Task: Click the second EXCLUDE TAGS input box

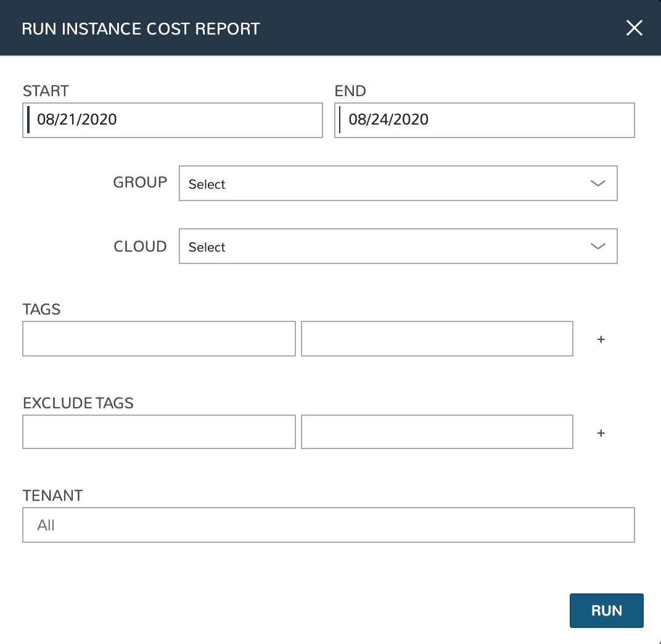Action: 437,432
